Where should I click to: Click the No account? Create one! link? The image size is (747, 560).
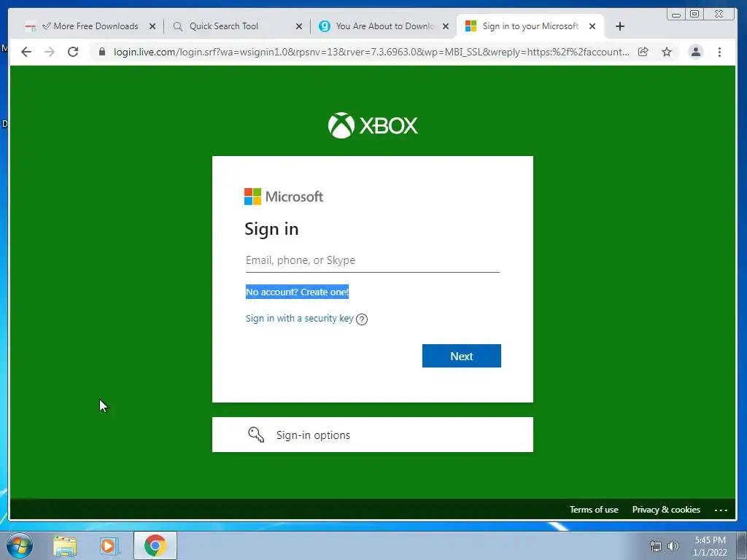click(298, 292)
